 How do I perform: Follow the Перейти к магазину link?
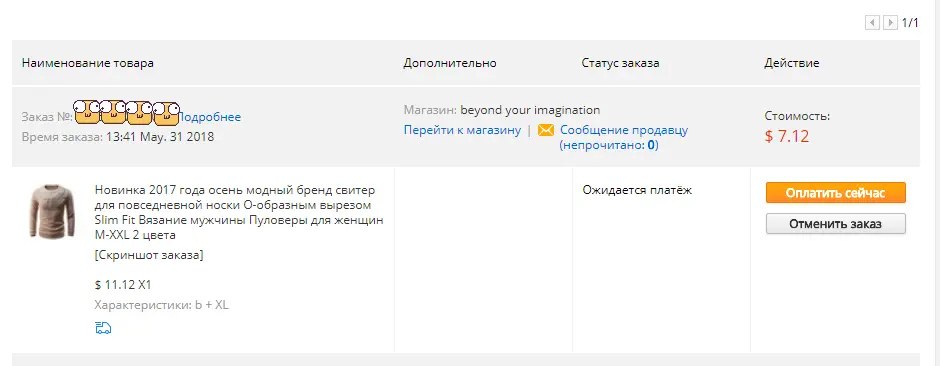click(x=462, y=130)
